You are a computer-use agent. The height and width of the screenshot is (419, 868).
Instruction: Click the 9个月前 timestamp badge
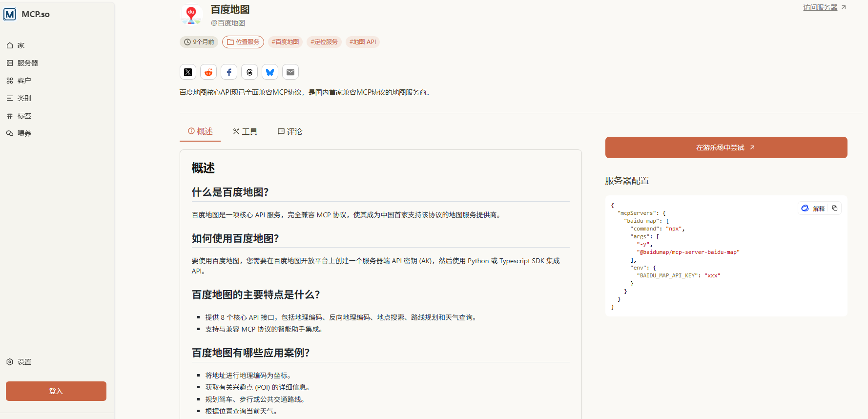pos(199,42)
